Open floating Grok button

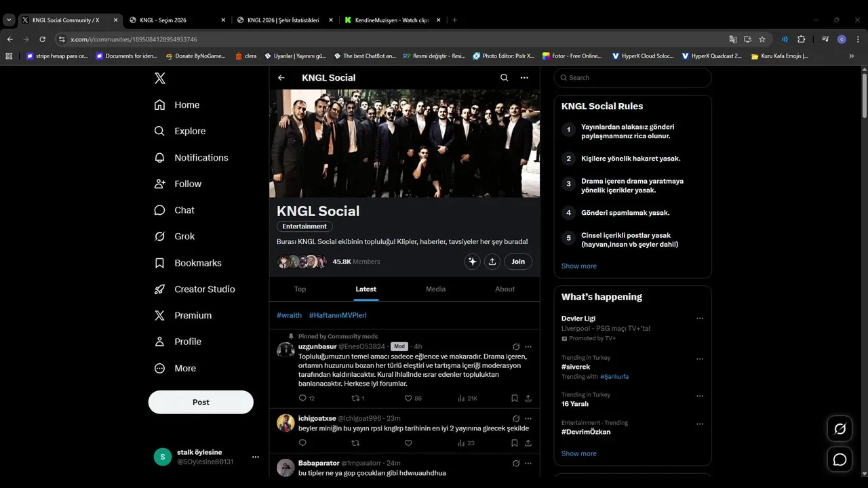(840, 428)
